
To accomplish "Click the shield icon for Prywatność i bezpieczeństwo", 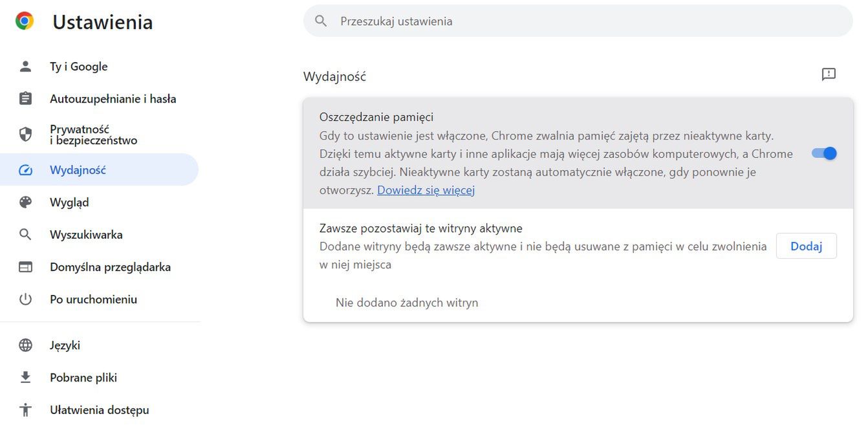I will click(25, 134).
